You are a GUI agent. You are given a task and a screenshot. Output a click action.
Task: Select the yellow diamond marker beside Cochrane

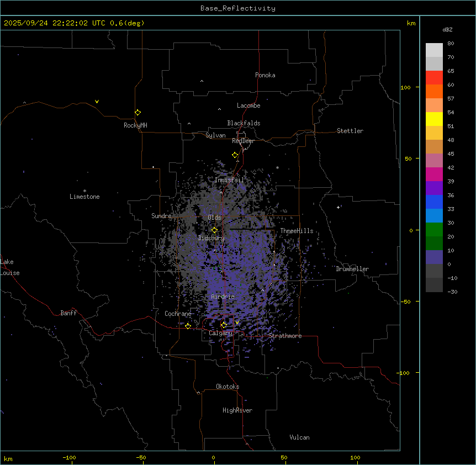pyautogui.click(x=188, y=326)
